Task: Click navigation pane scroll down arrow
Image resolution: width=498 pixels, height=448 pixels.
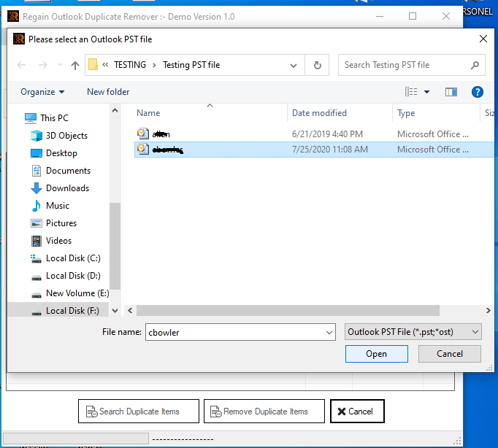Action: click(x=115, y=311)
